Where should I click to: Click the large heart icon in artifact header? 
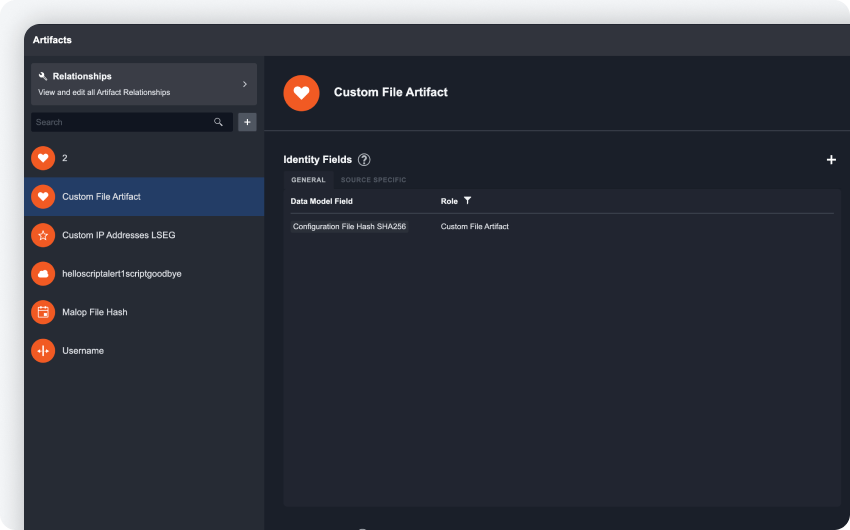(x=301, y=92)
